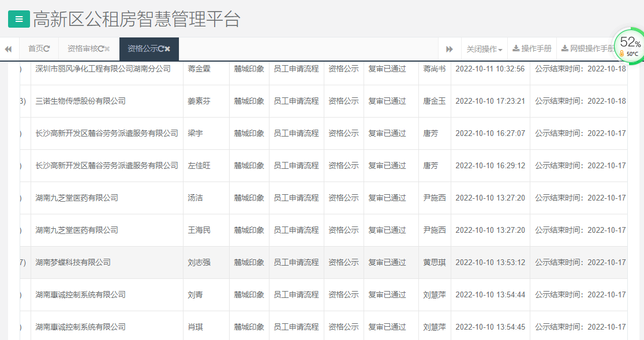This screenshot has height=340, width=644.
Task: Click the download icon beside 网银操作手册
Action: [x=565, y=48]
